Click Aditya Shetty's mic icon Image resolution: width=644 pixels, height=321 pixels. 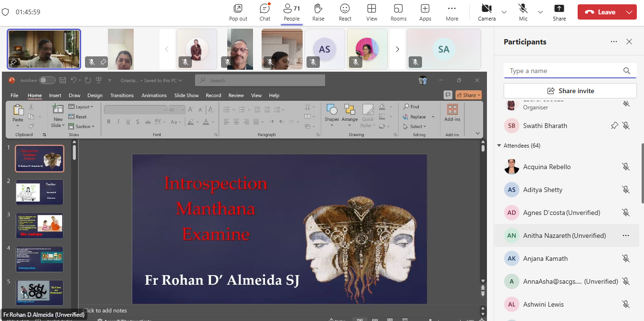click(x=626, y=190)
